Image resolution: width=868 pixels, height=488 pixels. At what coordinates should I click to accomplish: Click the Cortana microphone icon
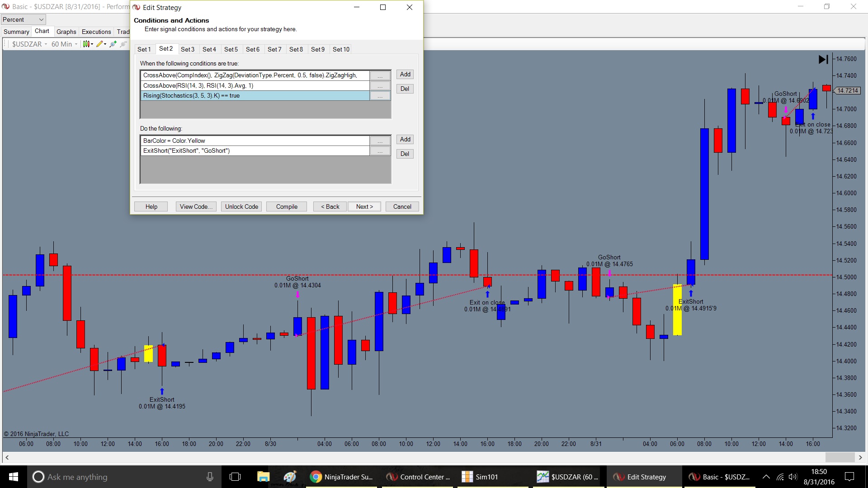[x=210, y=477]
